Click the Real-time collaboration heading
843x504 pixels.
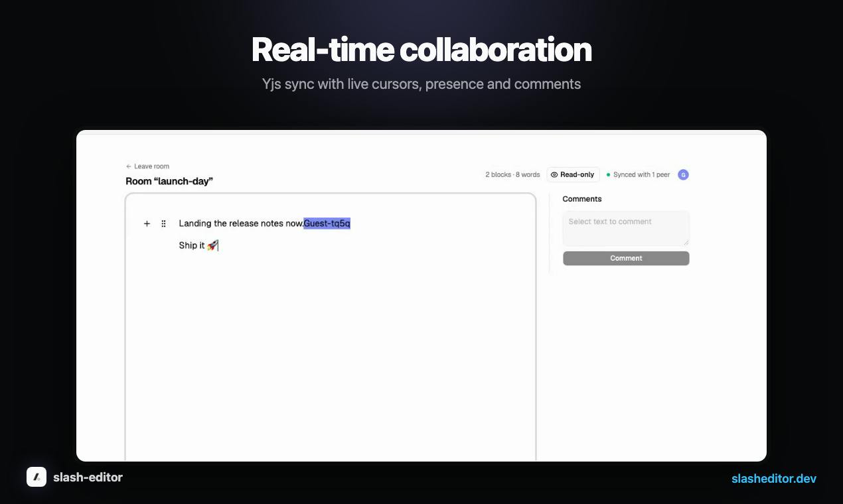click(421, 50)
